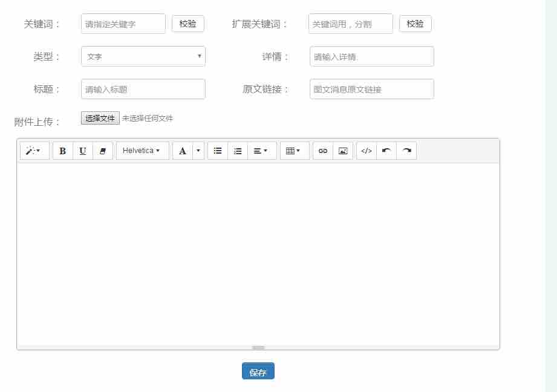Toggle underline formatting in editor
Viewport: 557px width, 392px height.
pyautogui.click(x=83, y=151)
